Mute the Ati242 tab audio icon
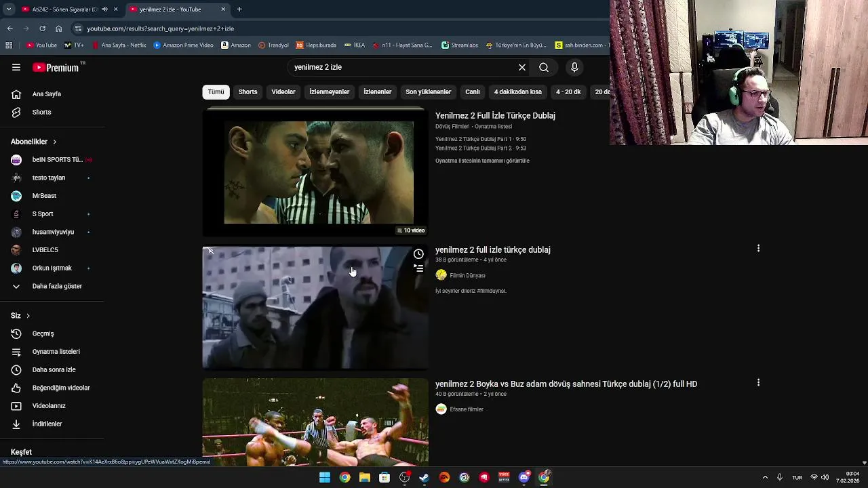Image resolution: width=868 pixels, height=488 pixels. [104, 9]
